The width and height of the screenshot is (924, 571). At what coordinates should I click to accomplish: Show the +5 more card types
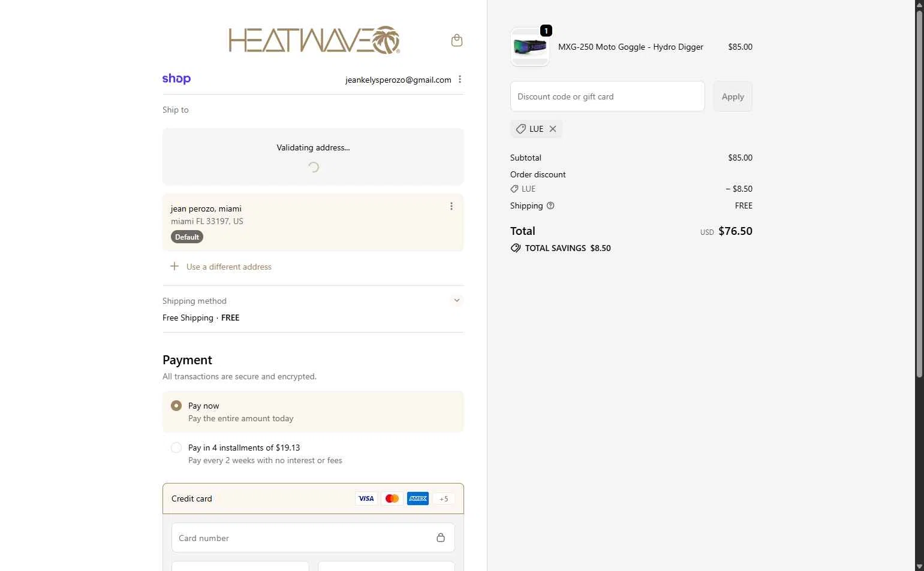444,499
